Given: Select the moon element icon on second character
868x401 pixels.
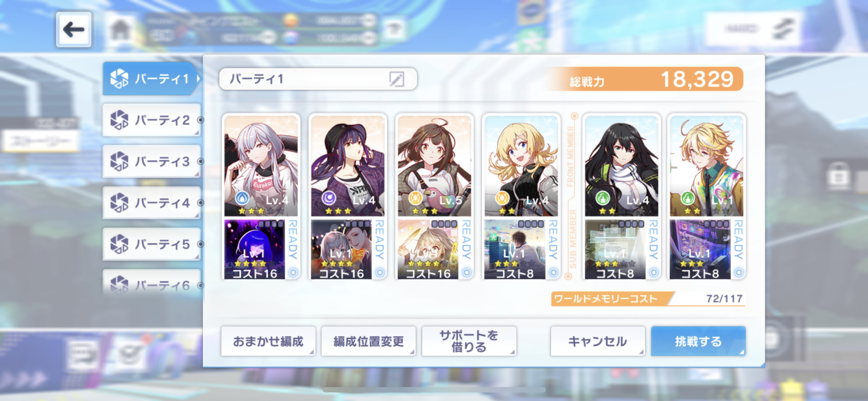Looking at the screenshot, I should pos(329,197).
